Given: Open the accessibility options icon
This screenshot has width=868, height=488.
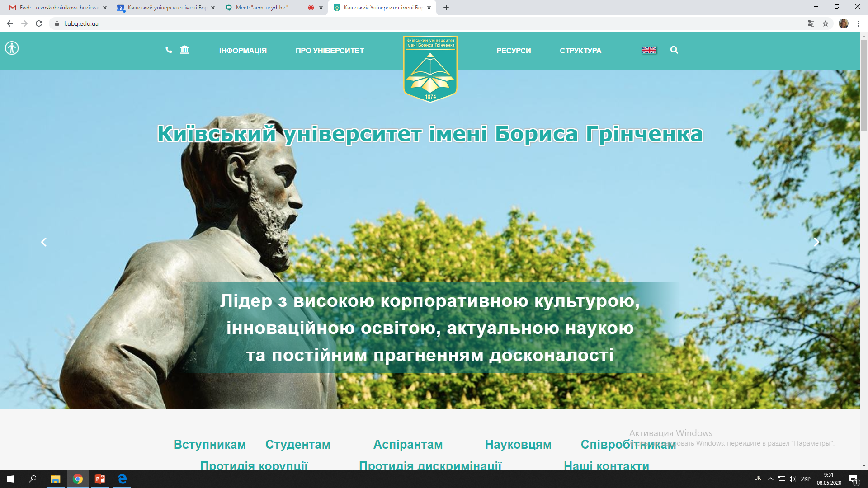Looking at the screenshot, I should click(x=12, y=48).
